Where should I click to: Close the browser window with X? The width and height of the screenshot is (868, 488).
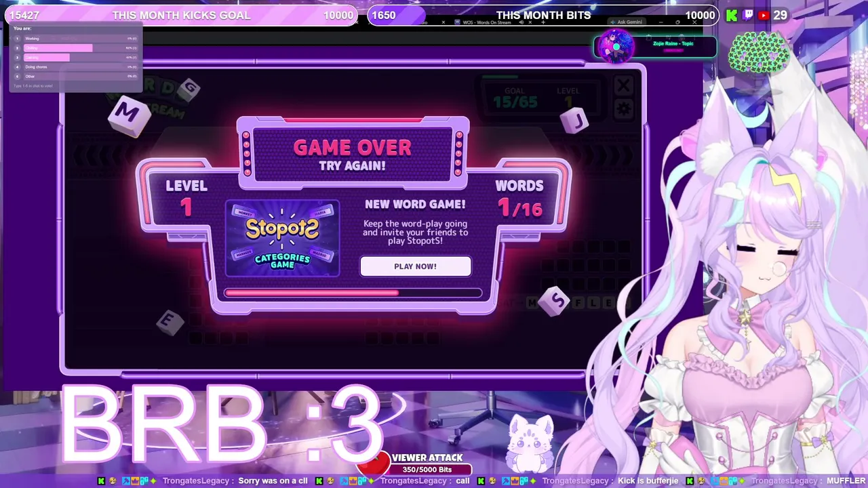694,22
